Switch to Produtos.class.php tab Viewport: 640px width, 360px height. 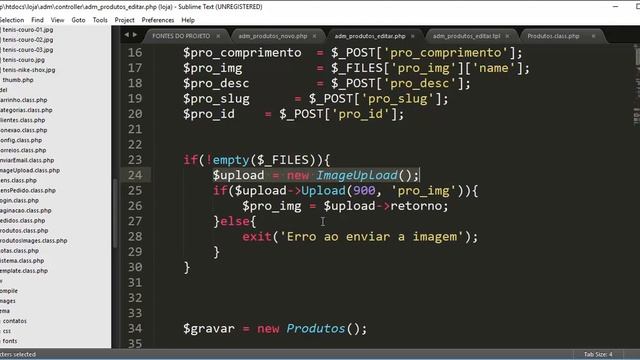pyautogui.click(x=553, y=36)
